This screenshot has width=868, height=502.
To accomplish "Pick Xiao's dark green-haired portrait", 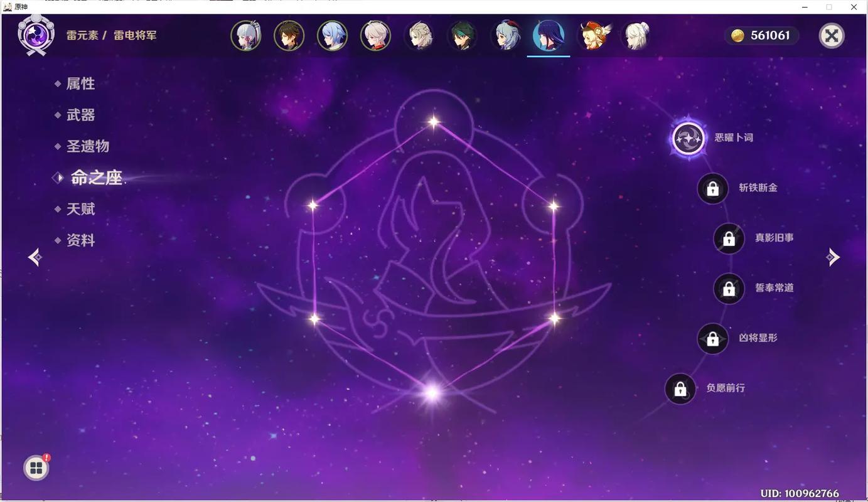I will click(462, 36).
